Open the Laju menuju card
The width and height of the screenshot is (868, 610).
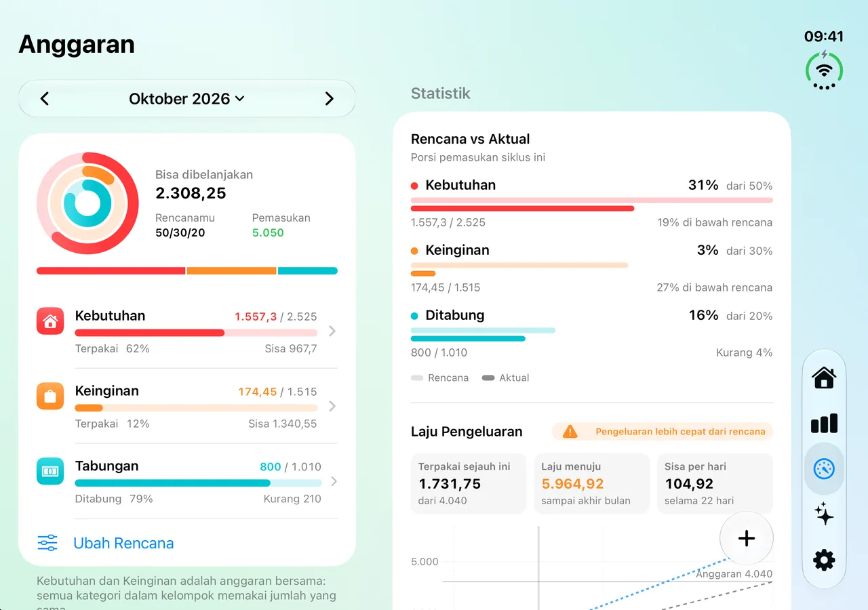click(x=592, y=483)
